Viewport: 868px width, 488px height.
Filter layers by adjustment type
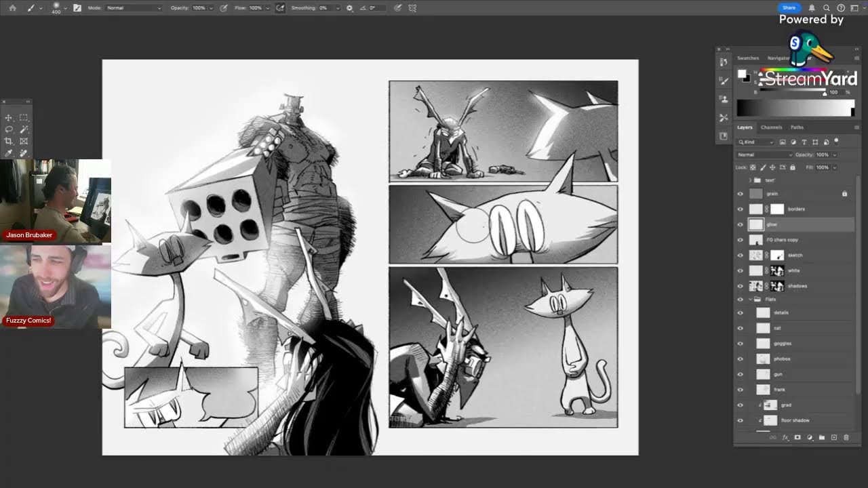point(793,142)
